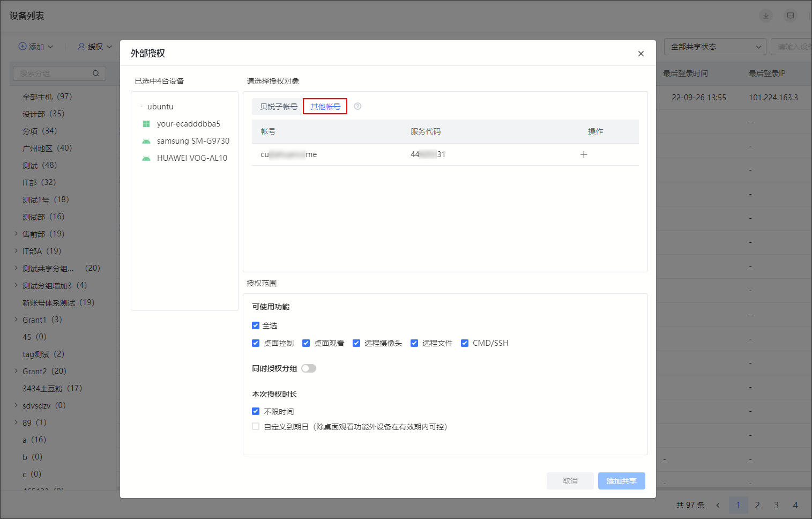Enable the 自定义到期日 option
Screen dimensions: 812x519
[x=256, y=427]
